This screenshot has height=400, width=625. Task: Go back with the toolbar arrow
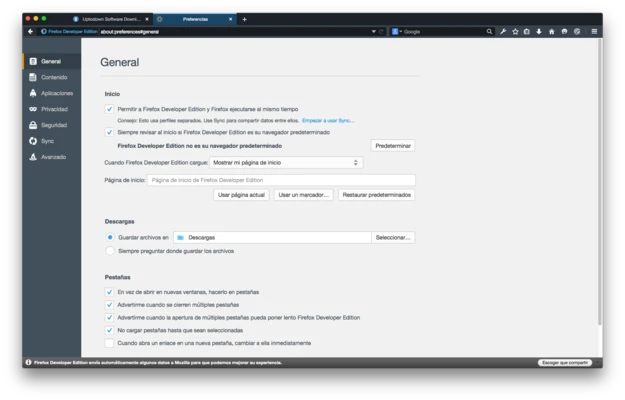[x=31, y=31]
